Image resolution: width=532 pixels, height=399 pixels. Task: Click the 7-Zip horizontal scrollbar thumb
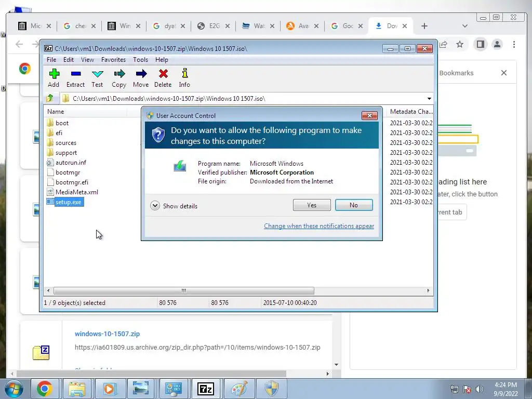point(183,291)
